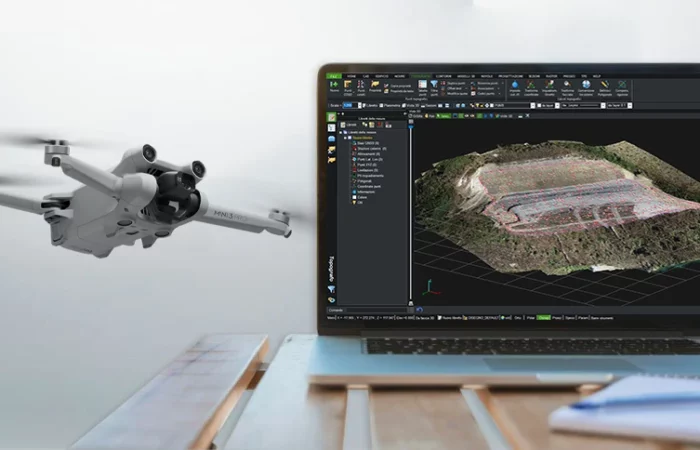Click the Rinomina punti ribbon command
Screen dimensions: 700x450
pos(485,83)
